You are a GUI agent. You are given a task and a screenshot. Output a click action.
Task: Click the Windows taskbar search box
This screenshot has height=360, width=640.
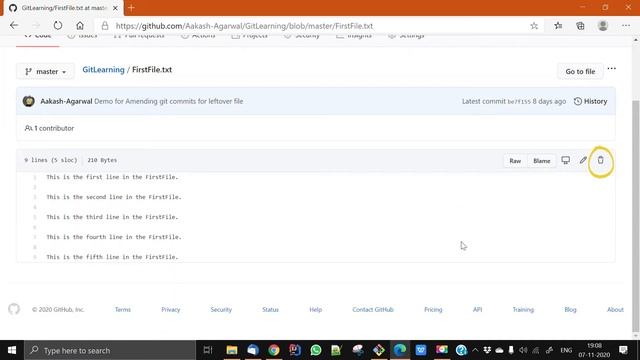coord(110,350)
